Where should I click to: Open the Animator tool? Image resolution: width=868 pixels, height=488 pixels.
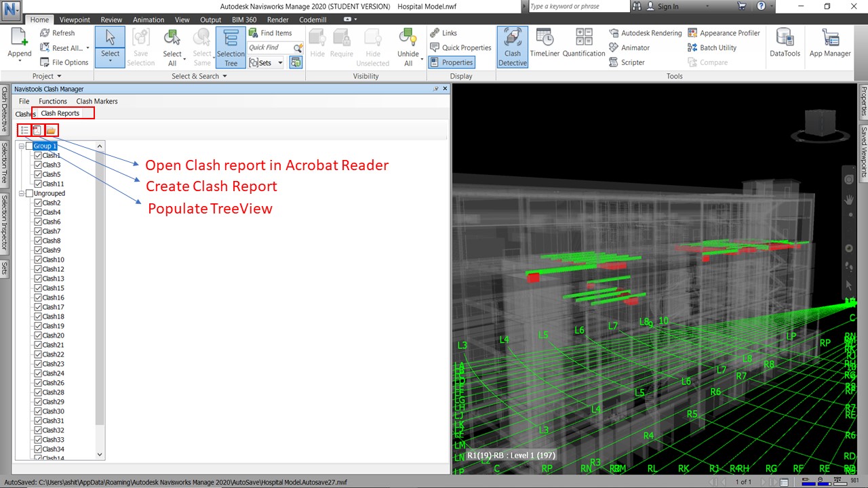pos(629,47)
